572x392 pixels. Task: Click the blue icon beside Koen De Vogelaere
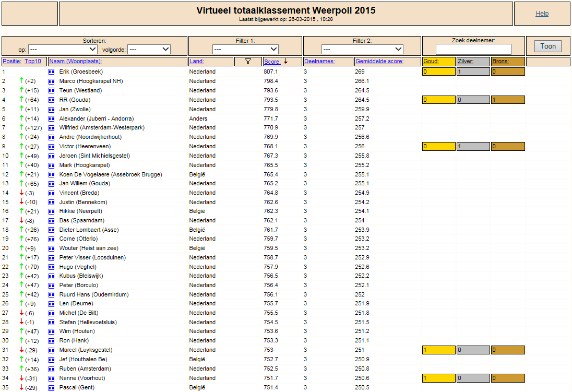(x=52, y=175)
